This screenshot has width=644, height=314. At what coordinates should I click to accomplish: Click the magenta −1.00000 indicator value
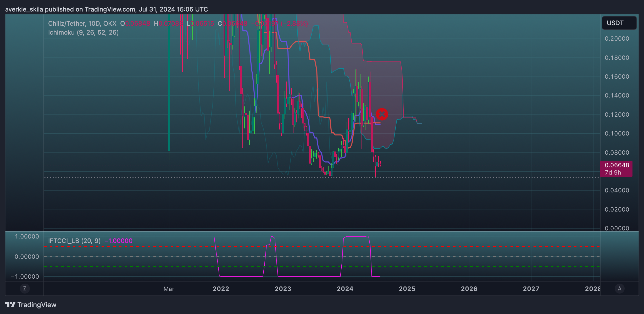point(119,241)
